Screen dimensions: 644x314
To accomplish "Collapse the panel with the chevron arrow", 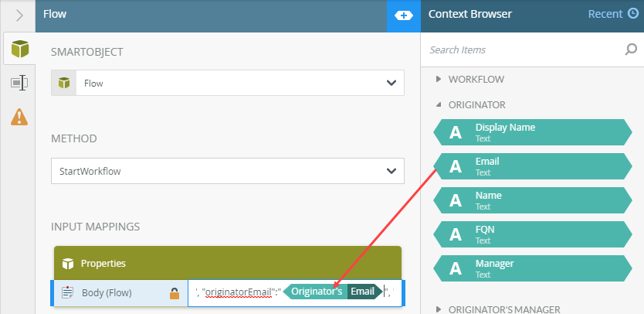I will pos(19,15).
